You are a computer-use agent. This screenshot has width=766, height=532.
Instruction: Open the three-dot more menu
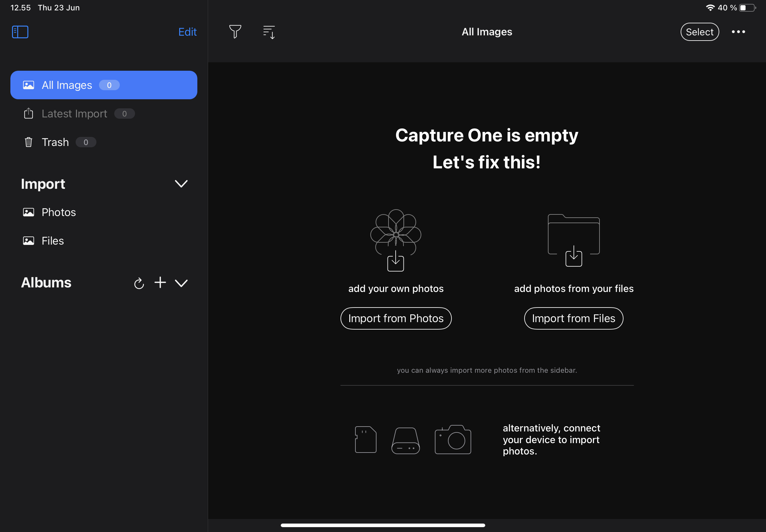click(x=738, y=32)
